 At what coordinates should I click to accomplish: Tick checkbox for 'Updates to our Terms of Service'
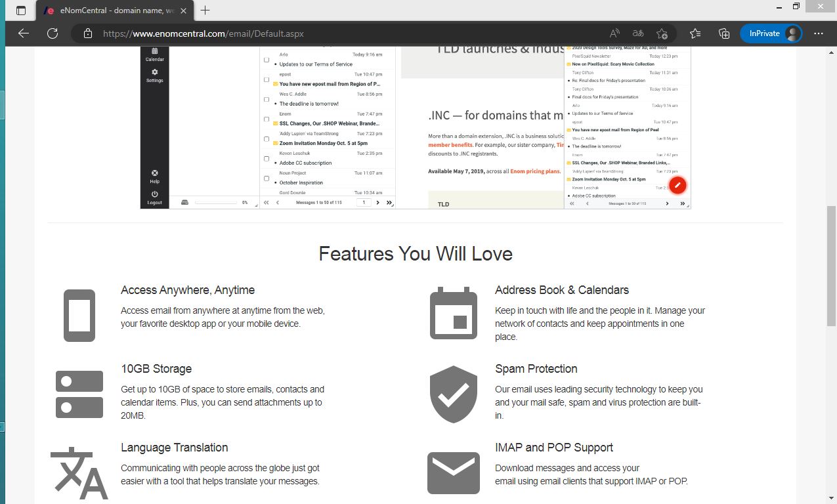coord(267,60)
